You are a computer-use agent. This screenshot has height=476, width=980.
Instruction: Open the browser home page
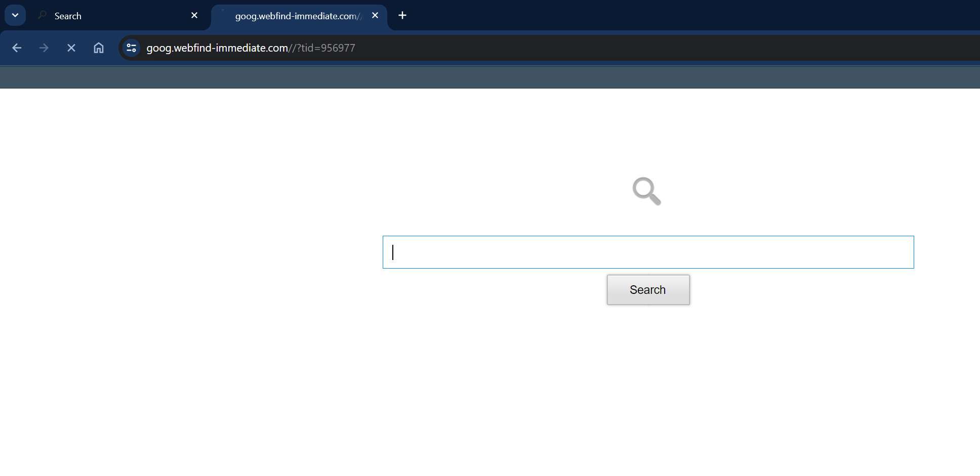coord(98,48)
